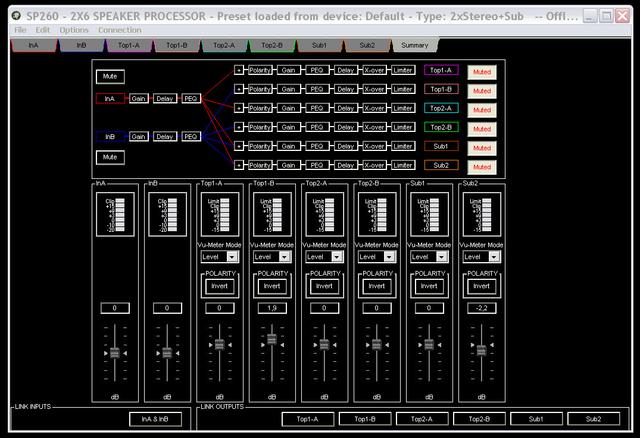Viewport: 640px width, 438px height.
Task: Click the Polarity block for Top2-A row
Action: [259, 108]
